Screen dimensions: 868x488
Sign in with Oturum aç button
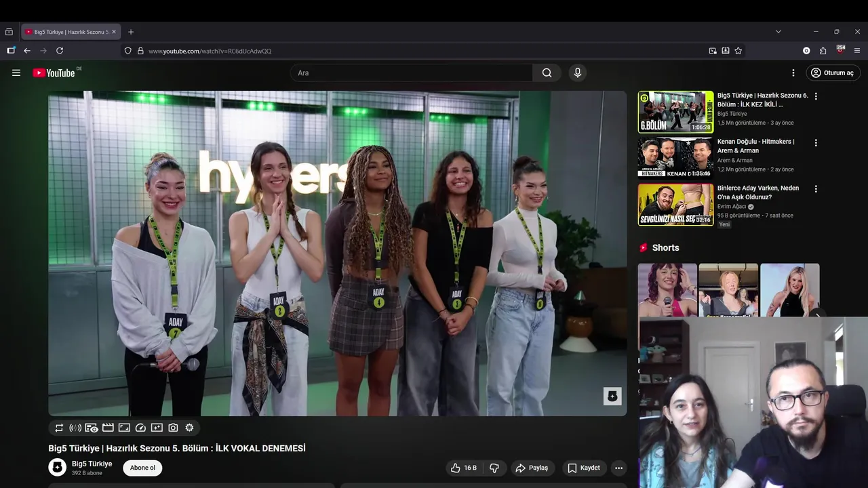tap(833, 73)
